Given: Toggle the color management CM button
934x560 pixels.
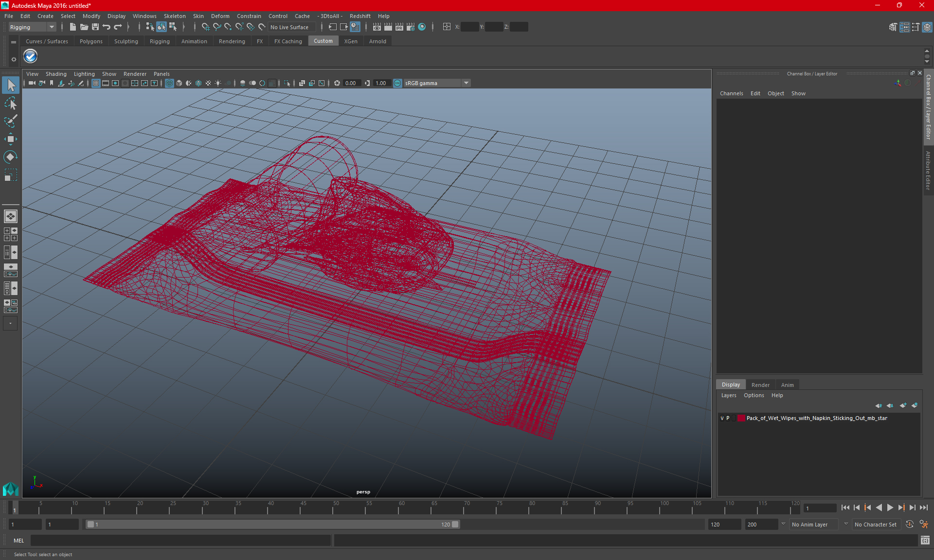Looking at the screenshot, I should click(397, 83).
